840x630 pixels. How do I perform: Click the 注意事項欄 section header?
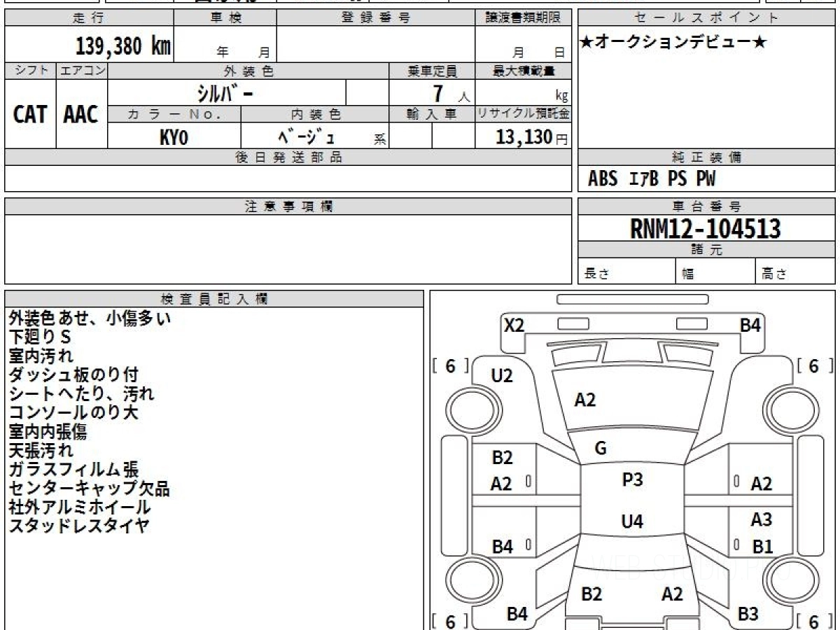(x=288, y=206)
